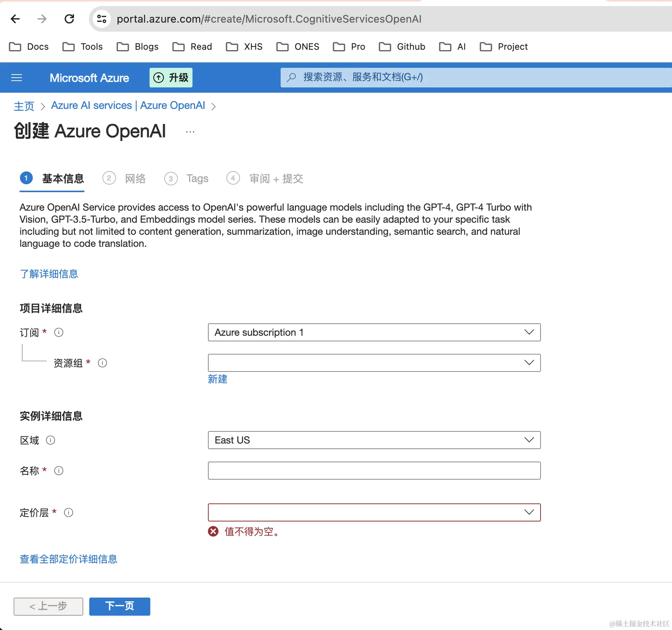This screenshot has width=672, height=630.
Task: Open the Pro bookmark folder
Action: point(349,47)
